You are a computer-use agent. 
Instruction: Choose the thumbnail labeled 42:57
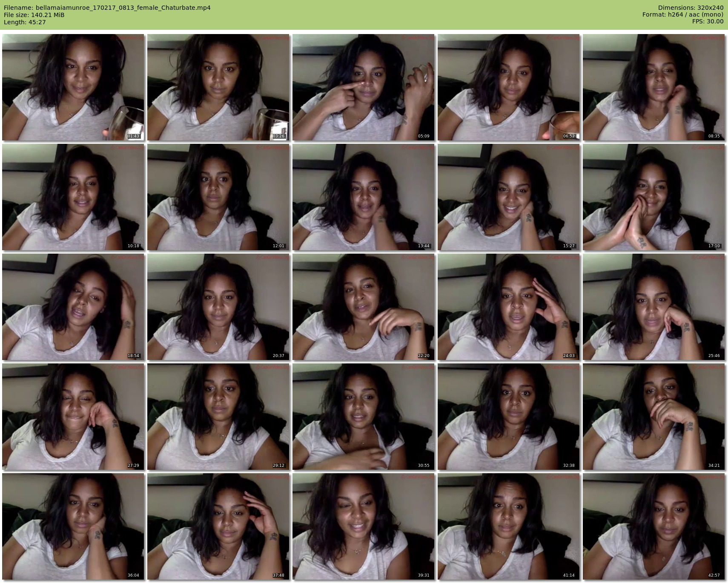[654, 526]
